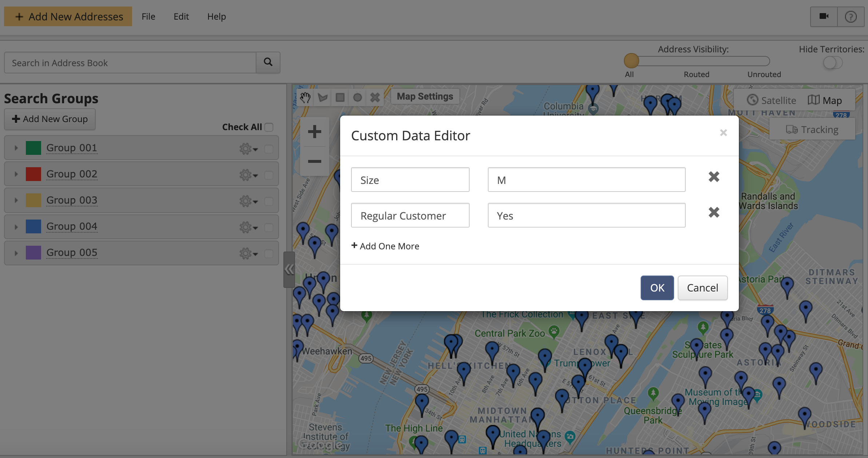The height and width of the screenshot is (458, 868).
Task: Click Add One More link
Action: coord(385,246)
